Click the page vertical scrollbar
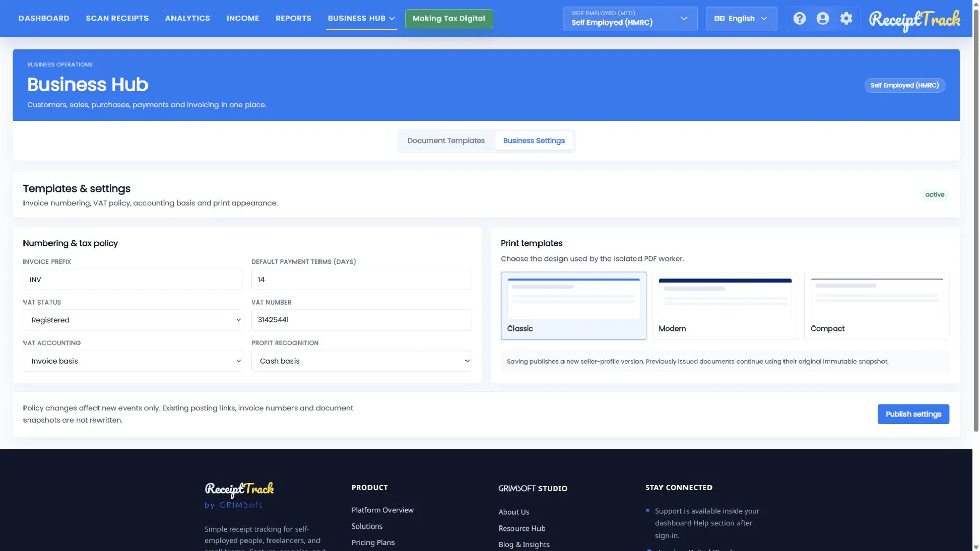Viewport: 980px width, 551px height. point(976,219)
